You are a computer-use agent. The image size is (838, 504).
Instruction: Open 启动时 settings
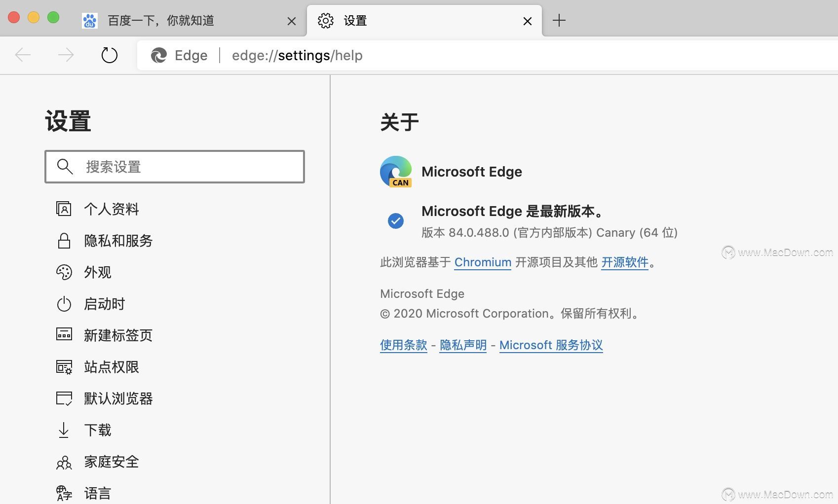(105, 304)
